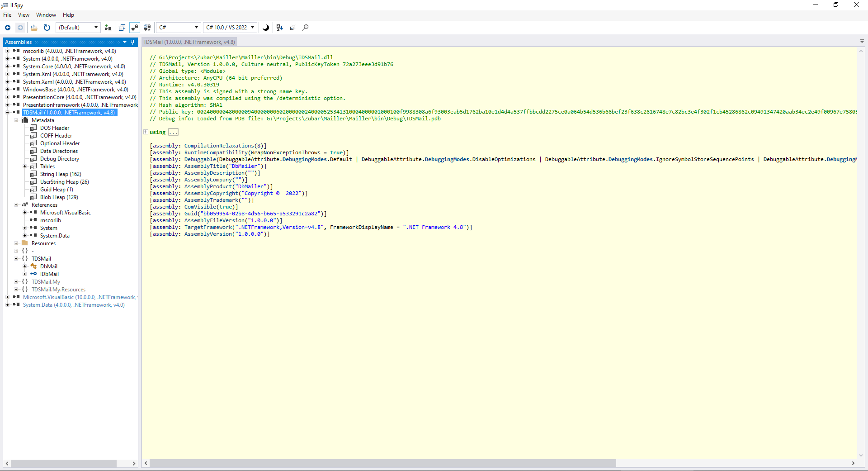Select UserString Heap (26) in the tree
The height and width of the screenshot is (471, 868).
(65, 182)
